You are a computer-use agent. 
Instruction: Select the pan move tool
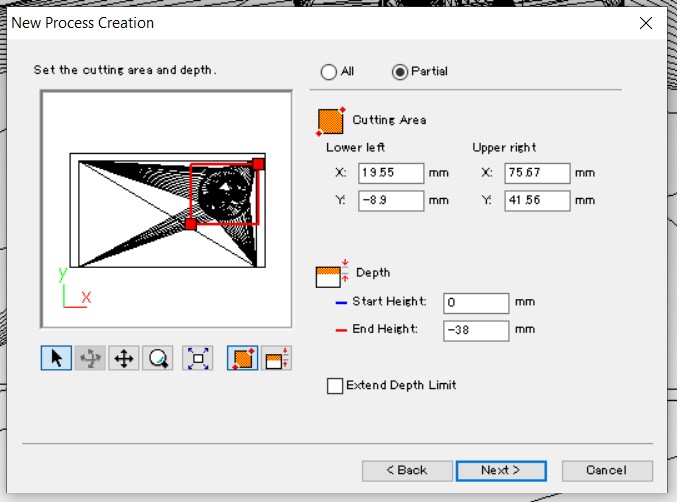[x=124, y=358]
